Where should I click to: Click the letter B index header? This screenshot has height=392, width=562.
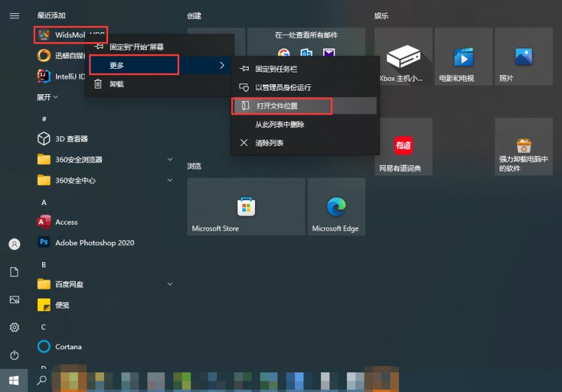[x=44, y=265]
